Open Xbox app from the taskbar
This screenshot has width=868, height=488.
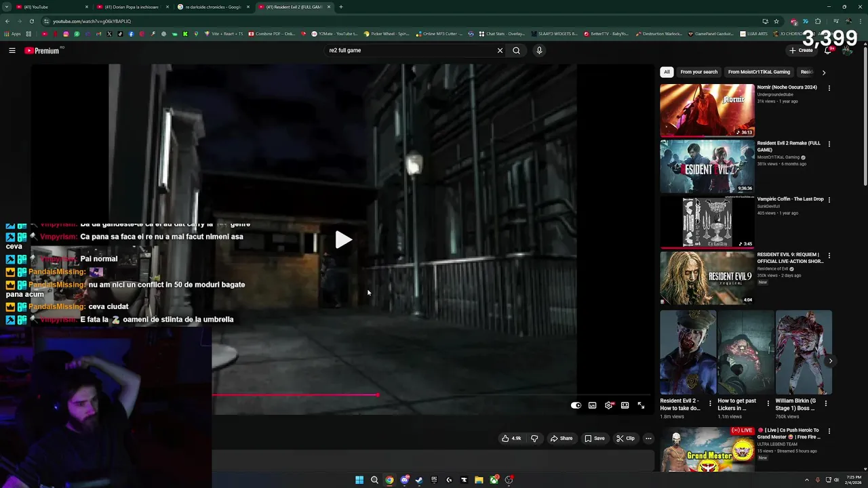click(494, 480)
